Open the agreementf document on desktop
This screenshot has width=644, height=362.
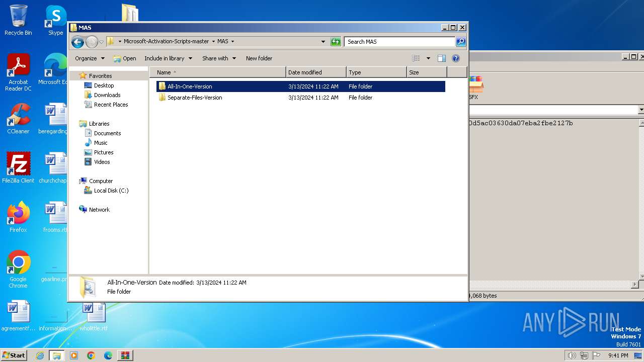[18, 316]
